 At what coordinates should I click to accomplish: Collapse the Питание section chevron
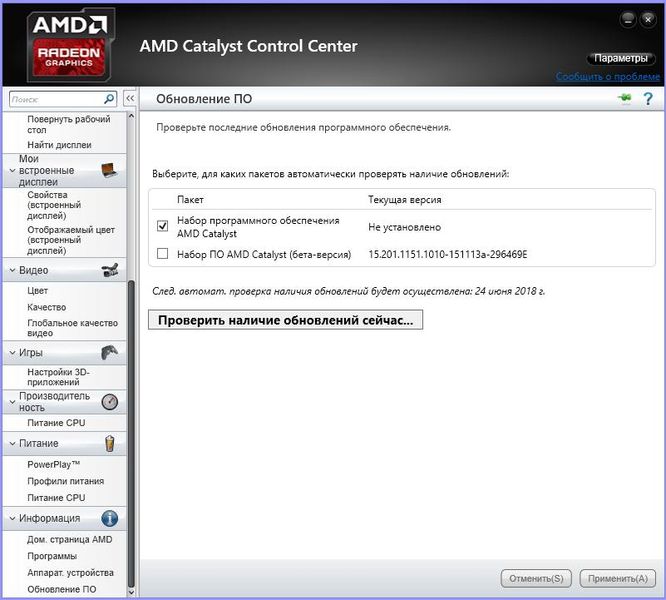(x=12, y=443)
